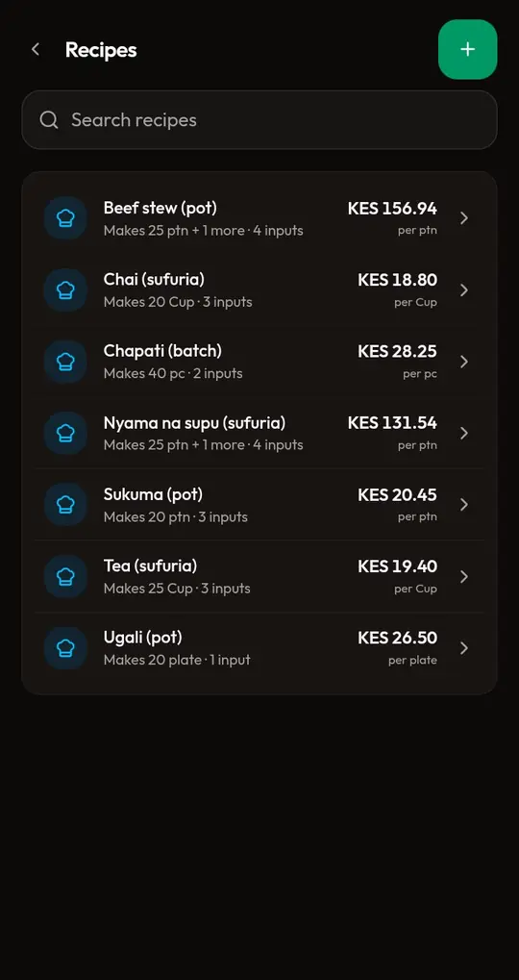
Task: Click the KES 156.94 per ptn price
Action: coord(392,218)
